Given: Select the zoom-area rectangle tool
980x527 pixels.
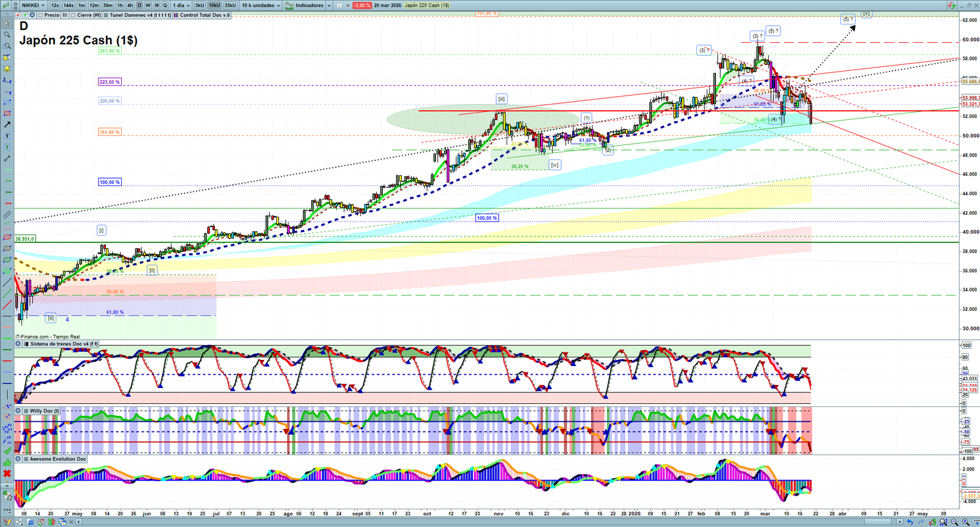Looking at the screenshot, I should click(x=7, y=46).
